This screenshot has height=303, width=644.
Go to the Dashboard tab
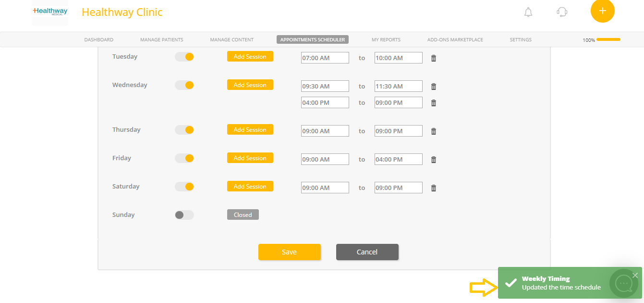coord(99,40)
